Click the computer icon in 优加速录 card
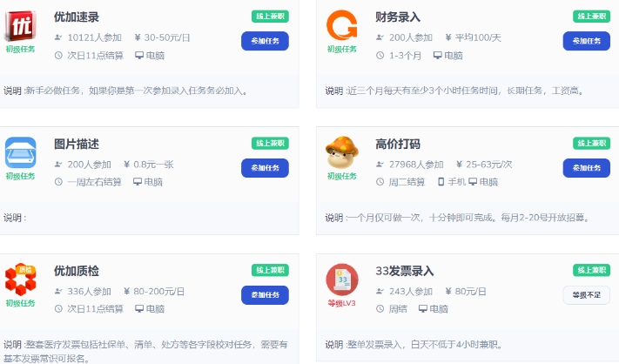Screen dimensions: 619x364 (x=139, y=55)
